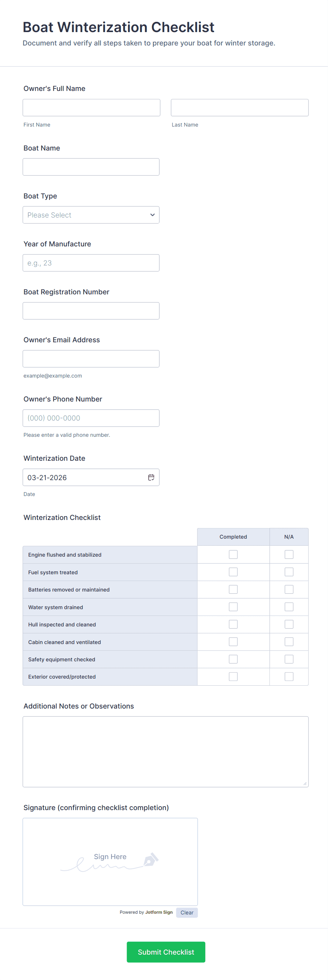Click the Sign Here signature pad
The width and height of the screenshot is (328, 980).
(x=110, y=862)
